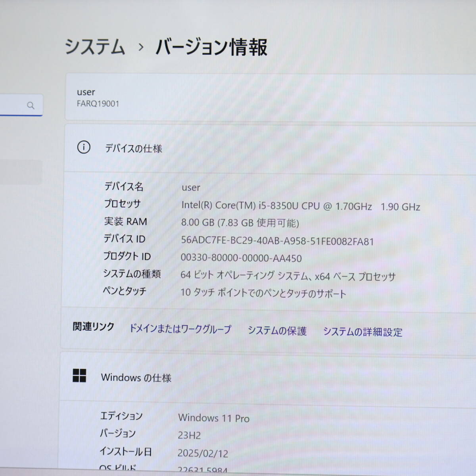Select the デバイス名 label
Viewport: 476px width, 476px height.
(x=124, y=186)
